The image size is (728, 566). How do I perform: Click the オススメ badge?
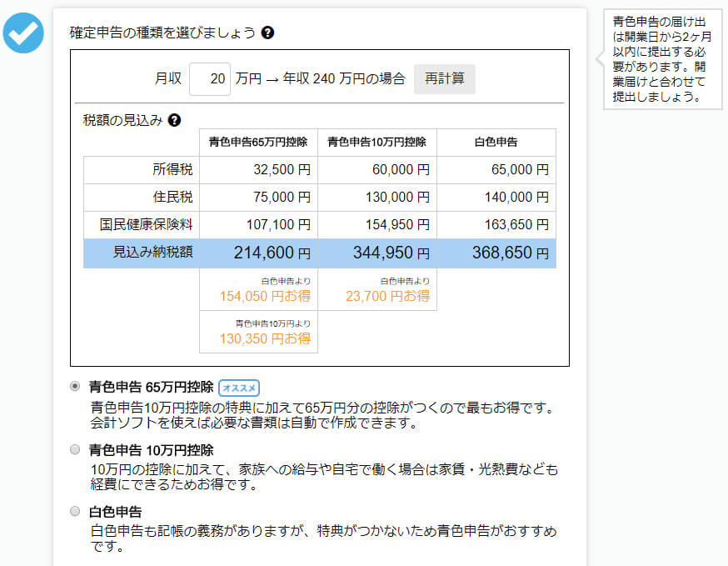[x=239, y=388]
